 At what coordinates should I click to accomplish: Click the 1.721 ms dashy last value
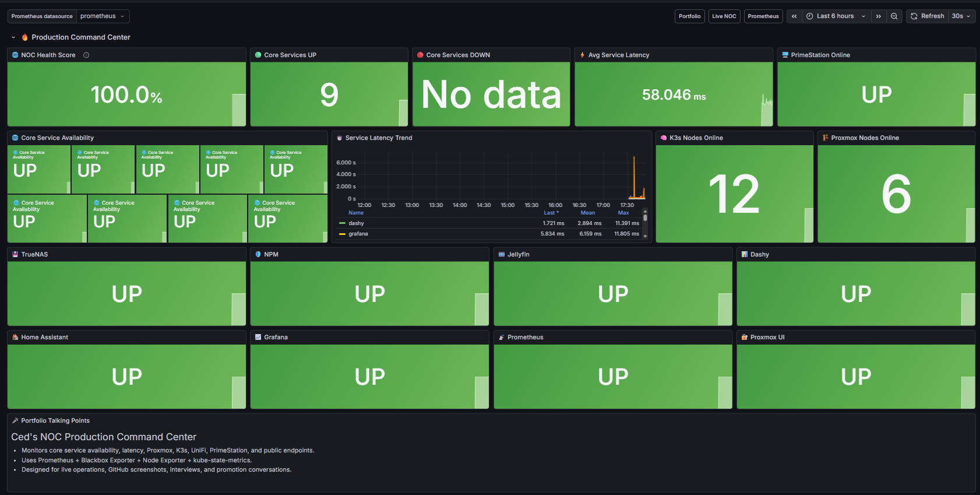point(554,223)
